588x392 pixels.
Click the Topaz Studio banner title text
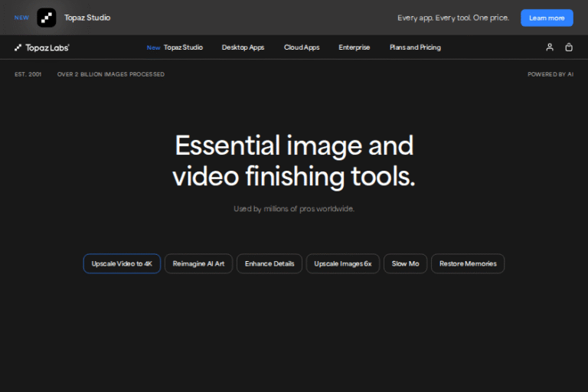[x=87, y=18]
